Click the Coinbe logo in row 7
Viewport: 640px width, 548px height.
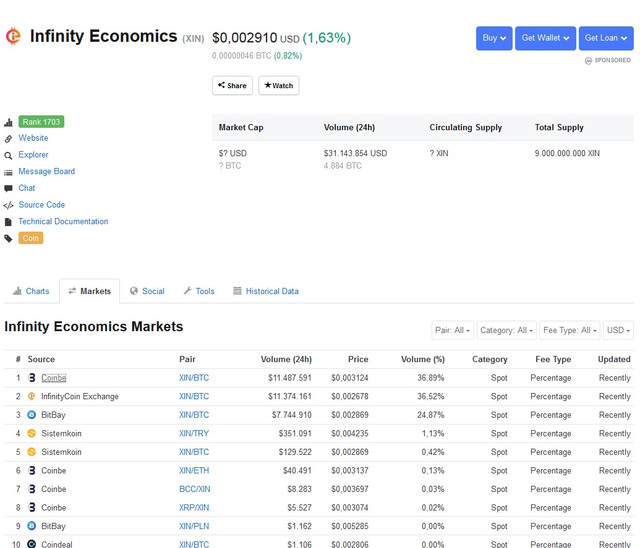tap(32, 489)
